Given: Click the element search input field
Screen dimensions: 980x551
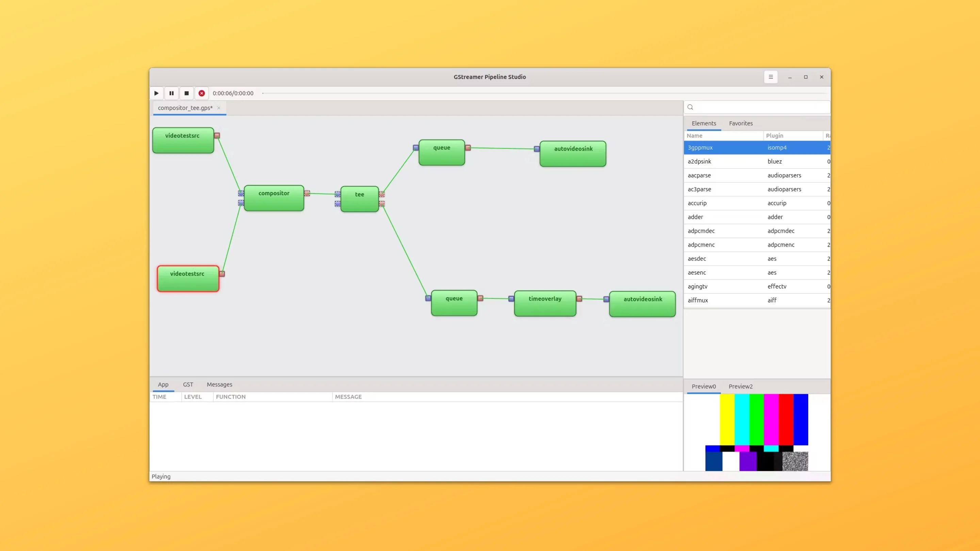Looking at the screenshot, I should [x=757, y=107].
